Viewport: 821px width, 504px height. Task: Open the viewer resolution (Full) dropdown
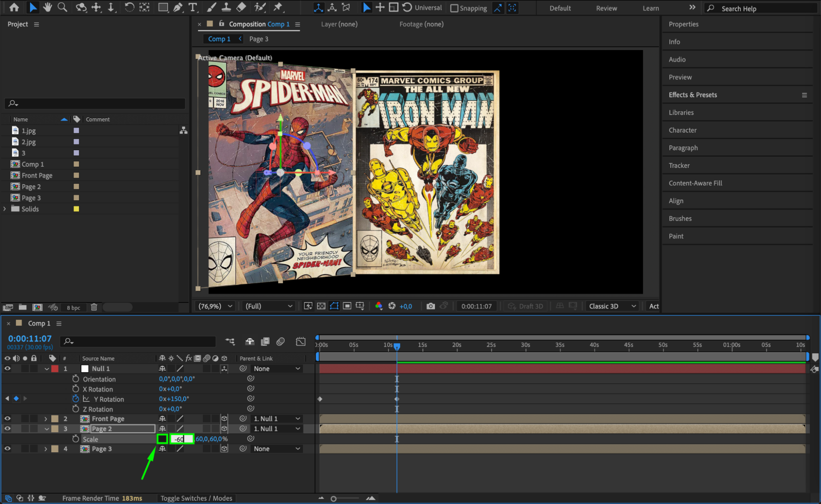pyautogui.click(x=269, y=306)
